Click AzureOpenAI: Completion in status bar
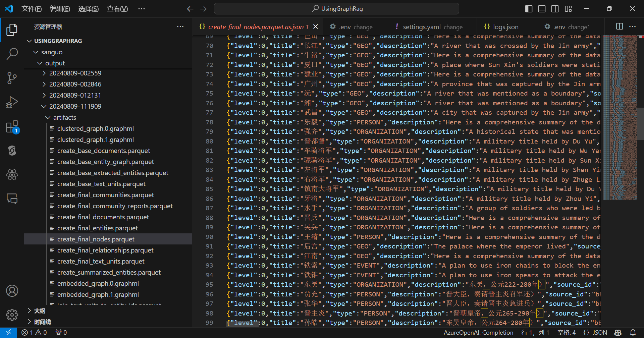This screenshot has width=644, height=338. (478, 333)
